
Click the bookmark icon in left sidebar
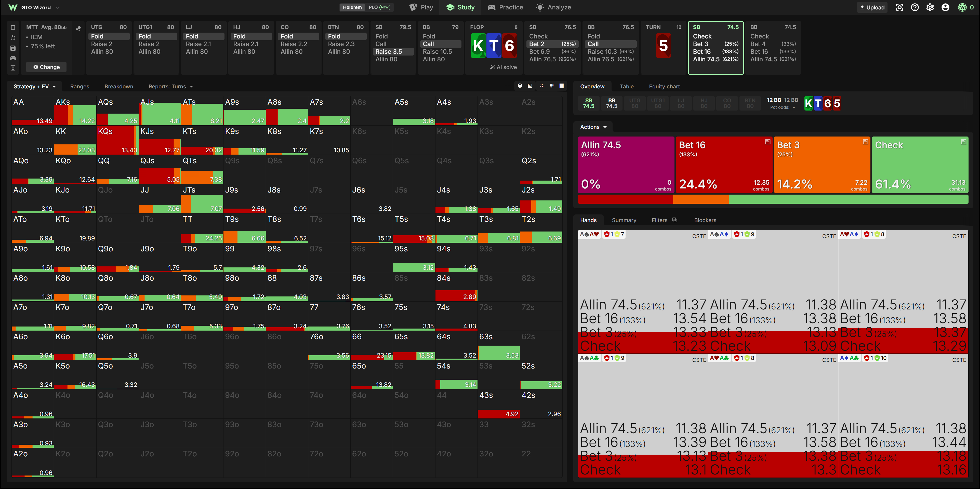coord(13,27)
